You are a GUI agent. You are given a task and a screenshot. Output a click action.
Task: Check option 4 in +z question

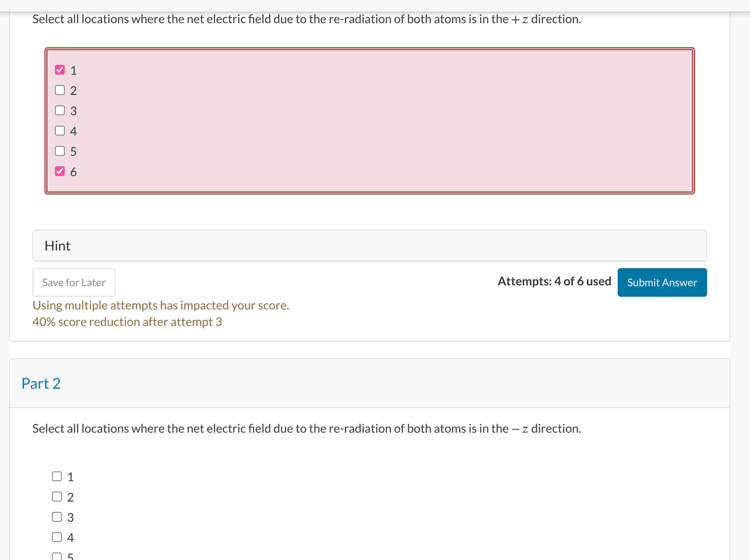[x=60, y=131]
